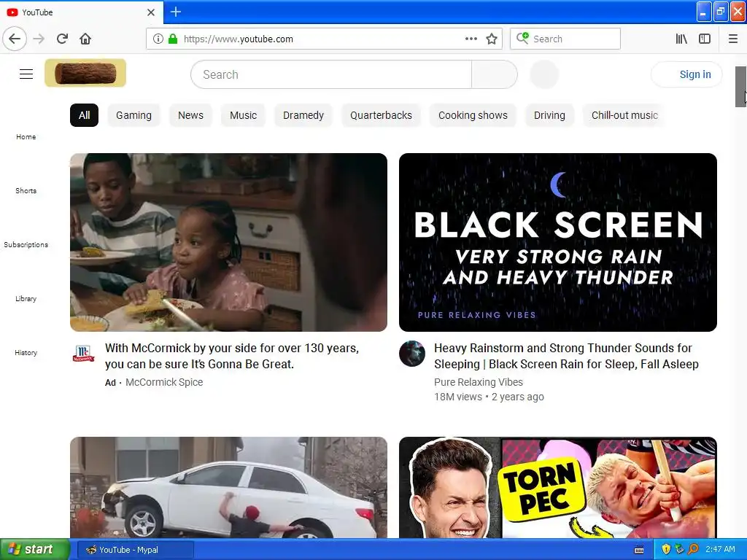View site information icon in address bar
The width and height of the screenshot is (747, 560).
[158, 39]
